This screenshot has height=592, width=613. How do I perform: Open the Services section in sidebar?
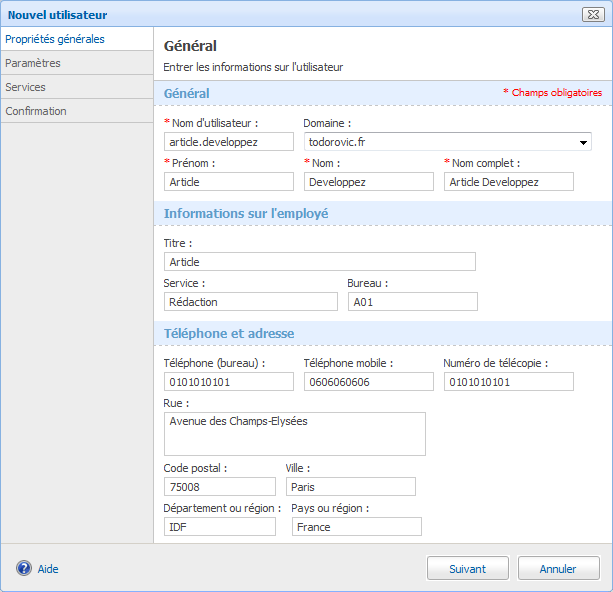pos(26,87)
